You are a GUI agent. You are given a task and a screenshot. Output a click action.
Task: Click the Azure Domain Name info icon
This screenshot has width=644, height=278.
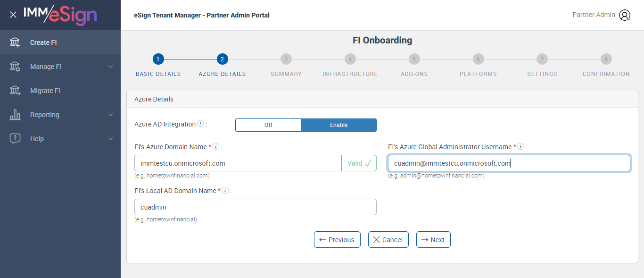coord(216,147)
